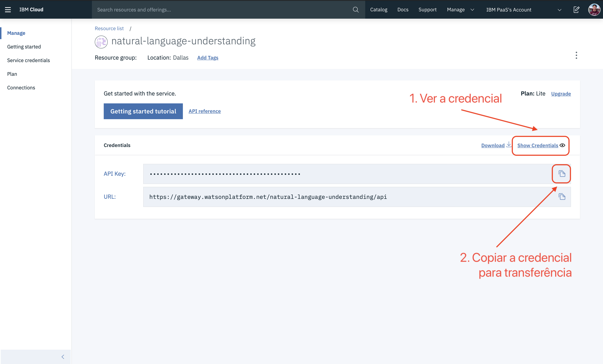This screenshot has width=603, height=364.
Task: Open the hamburger navigation menu
Action: coord(8,10)
